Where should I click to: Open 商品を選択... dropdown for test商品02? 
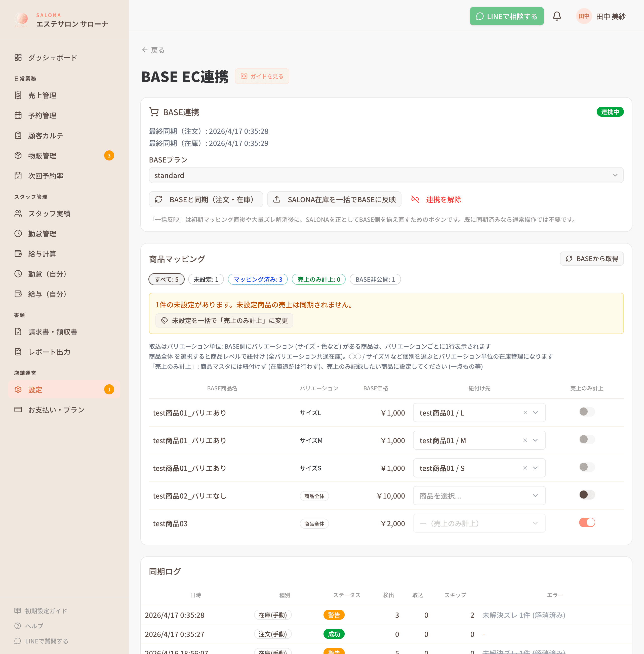pos(479,496)
